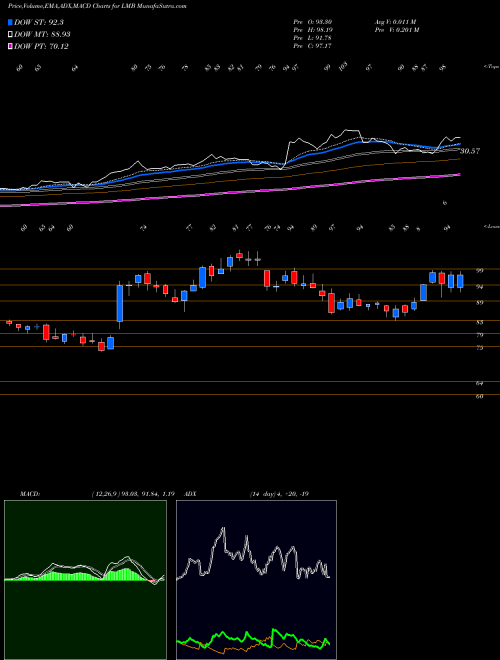Click the 'Avg V: 0.011 M' volume value
Screen dimensions: 500x660
point(395,22)
